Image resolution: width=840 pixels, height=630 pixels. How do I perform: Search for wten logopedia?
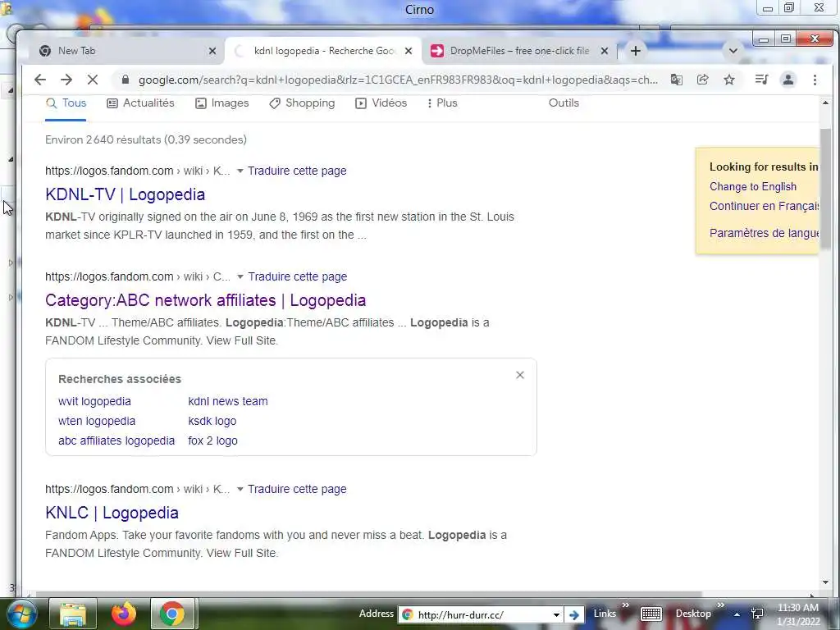97,421
